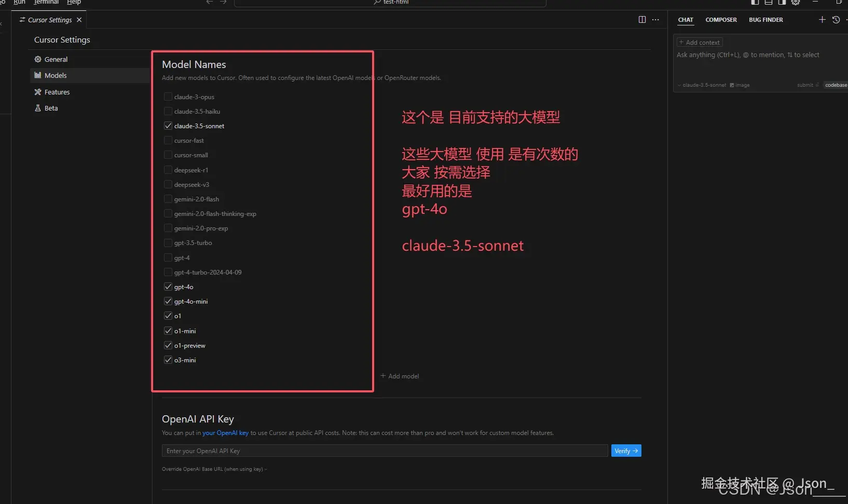Image resolution: width=848 pixels, height=504 pixels.
Task: Go forward with the title bar arrow
Action: point(223,2)
